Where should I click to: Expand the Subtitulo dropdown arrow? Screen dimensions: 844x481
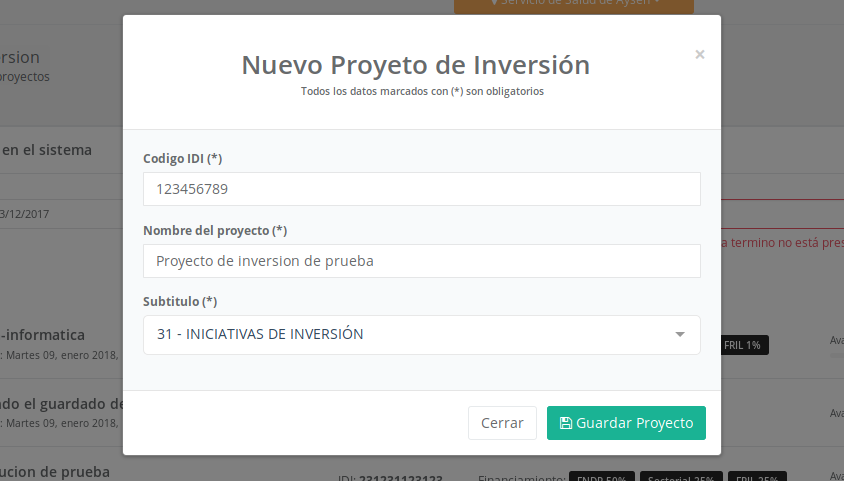(x=680, y=335)
